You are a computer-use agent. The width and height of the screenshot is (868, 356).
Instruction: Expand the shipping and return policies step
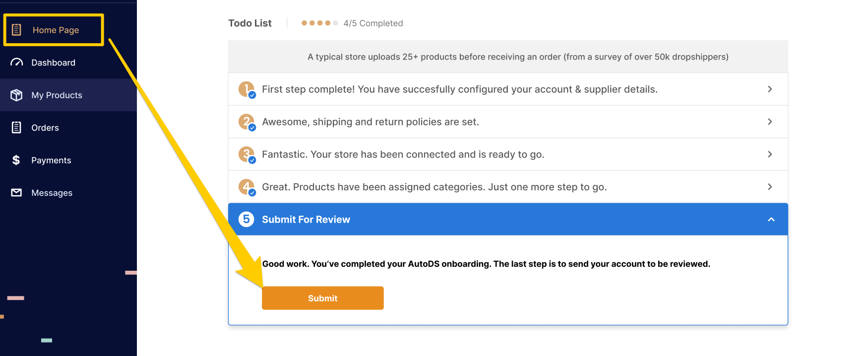508,121
